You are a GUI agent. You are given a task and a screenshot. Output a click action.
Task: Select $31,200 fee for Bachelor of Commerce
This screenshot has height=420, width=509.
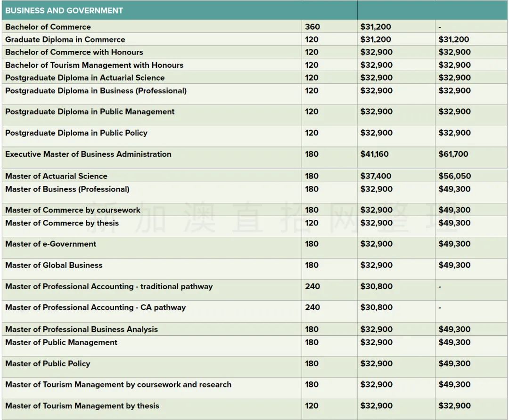pos(376,26)
